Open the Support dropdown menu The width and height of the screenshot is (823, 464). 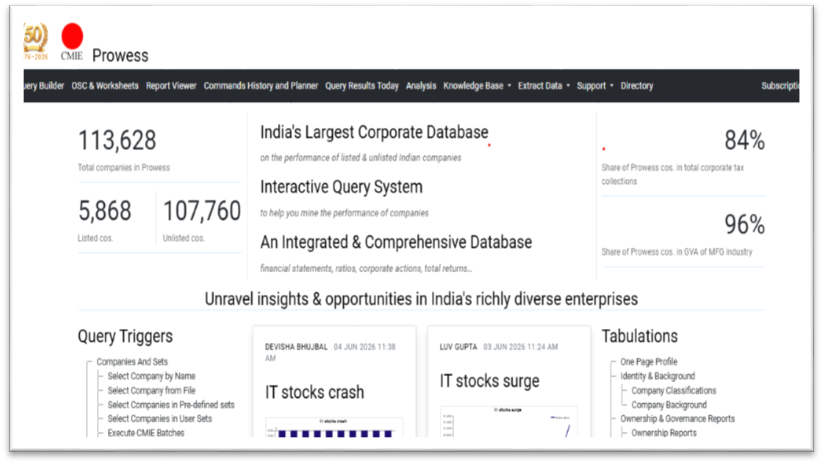(595, 86)
